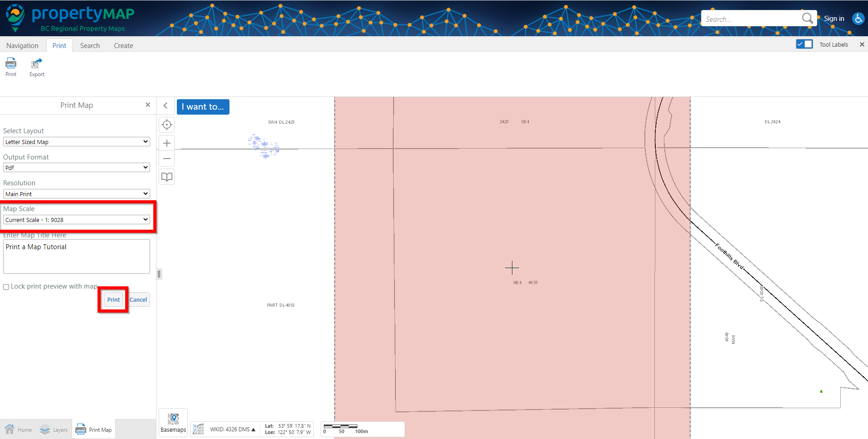Screen dimensions: 868x439
Task: Expand the WKID 4326 DMS menu
Action: pos(233,429)
